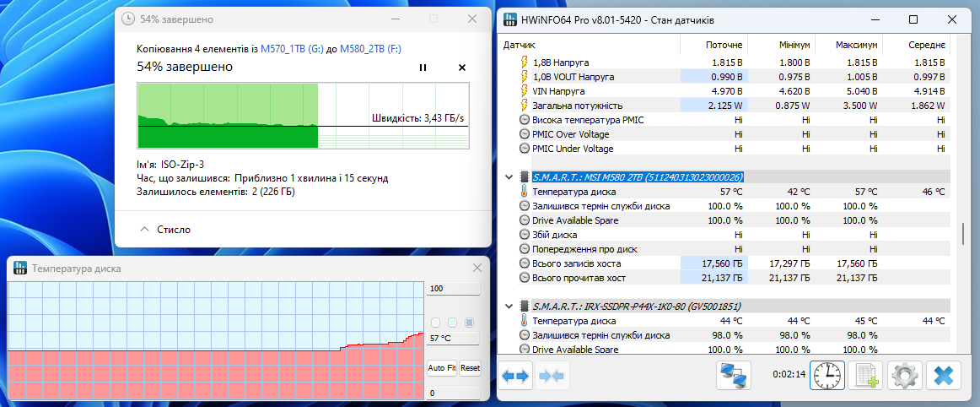The image size is (980, 407).
Task: Click the expand columns double-arrow icon in HWiNFO
Action: click(515, 376)
